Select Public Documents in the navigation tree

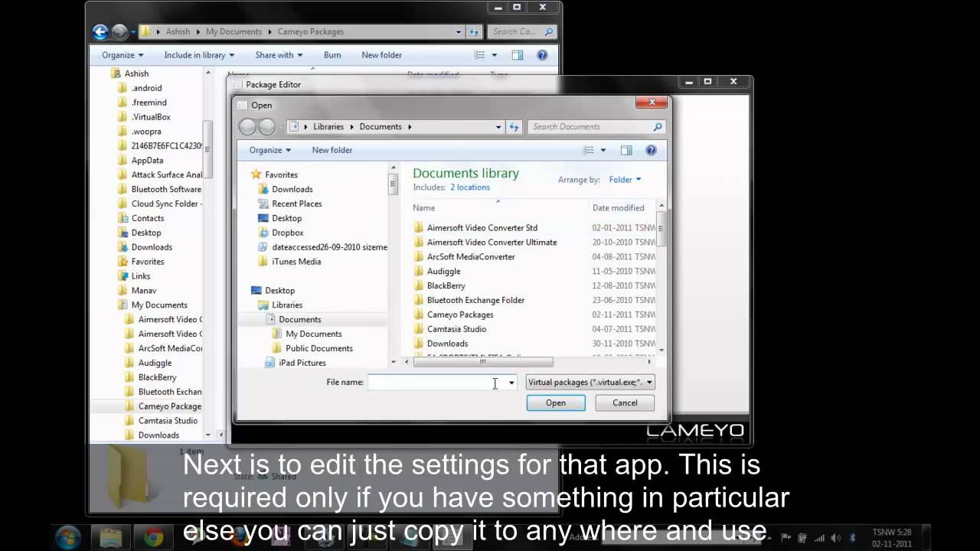tap(318, 348)
